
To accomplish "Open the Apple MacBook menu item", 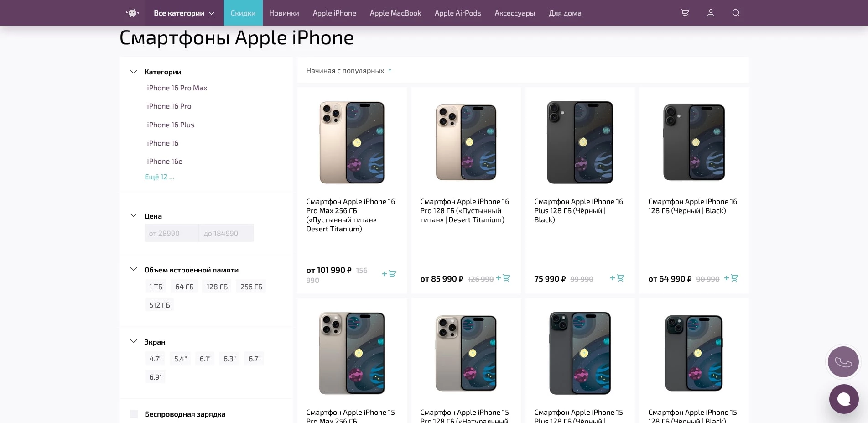I will pyautogui.click(x=395, y=13).
